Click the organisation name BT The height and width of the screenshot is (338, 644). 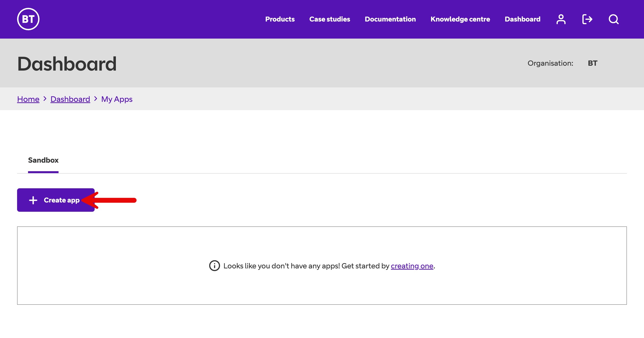[593, 63]
